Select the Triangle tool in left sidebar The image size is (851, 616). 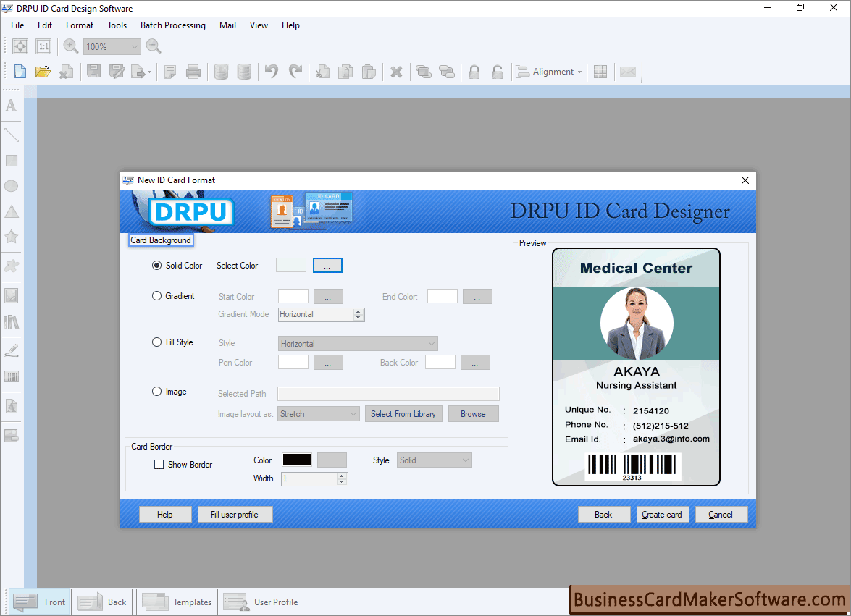tap(12, 211)
